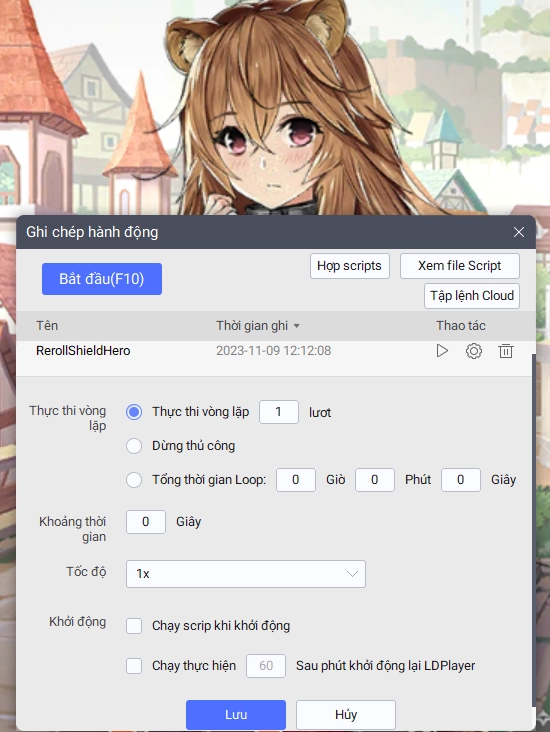
Task: Enable Chạy scrip khi khởi động checkbox
Action: [134, 626]
